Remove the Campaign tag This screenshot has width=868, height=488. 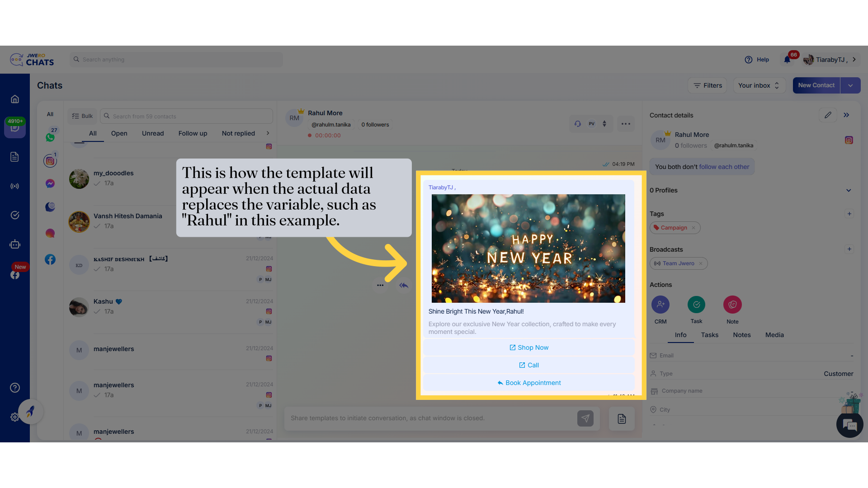(x=693, y=228)
